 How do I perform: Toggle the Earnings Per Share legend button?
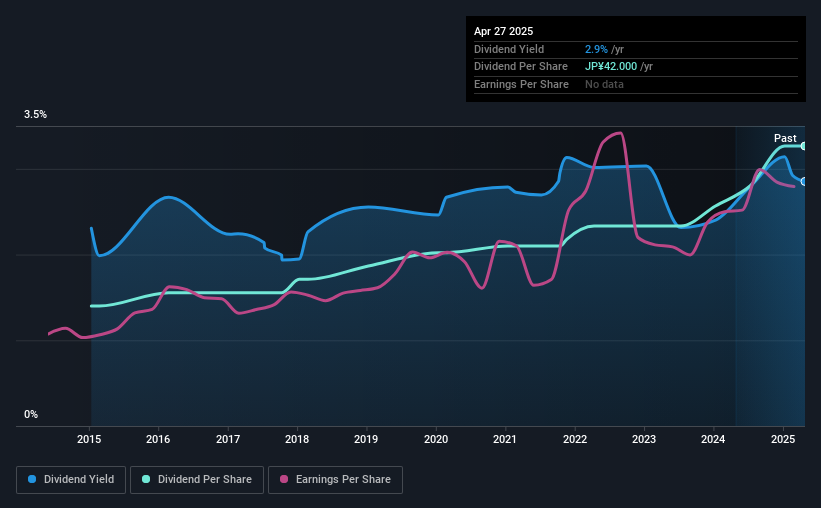(335, 480)
